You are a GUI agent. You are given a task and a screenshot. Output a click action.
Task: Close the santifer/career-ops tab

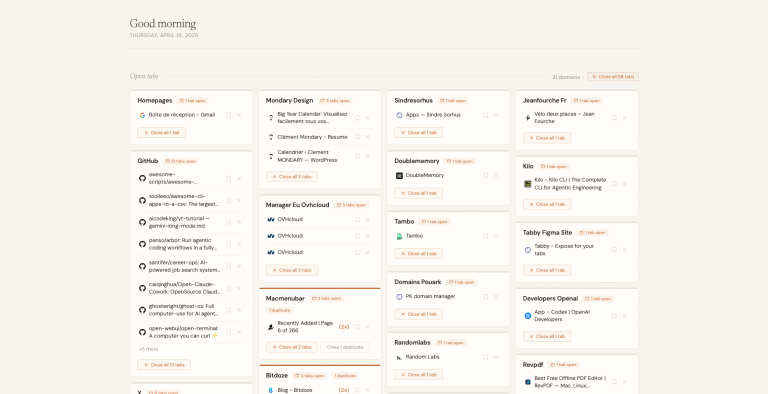coord(239,266)
